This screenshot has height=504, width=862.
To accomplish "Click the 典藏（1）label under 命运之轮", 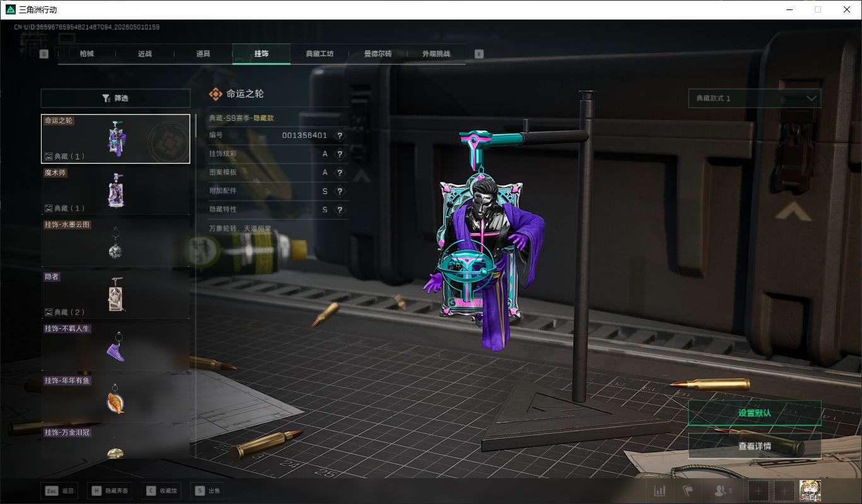I will tap(66, 156).
